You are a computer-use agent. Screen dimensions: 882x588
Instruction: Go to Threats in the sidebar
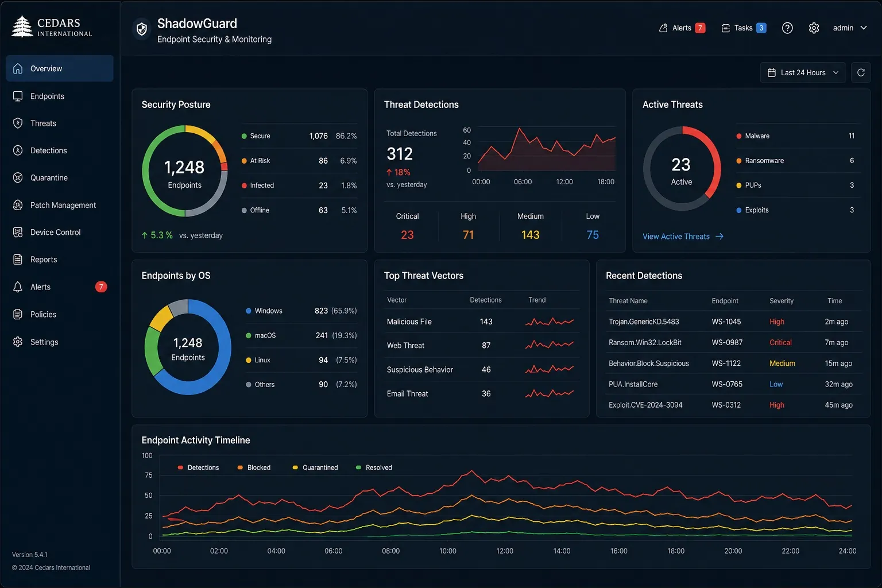[x=60, y=123]
